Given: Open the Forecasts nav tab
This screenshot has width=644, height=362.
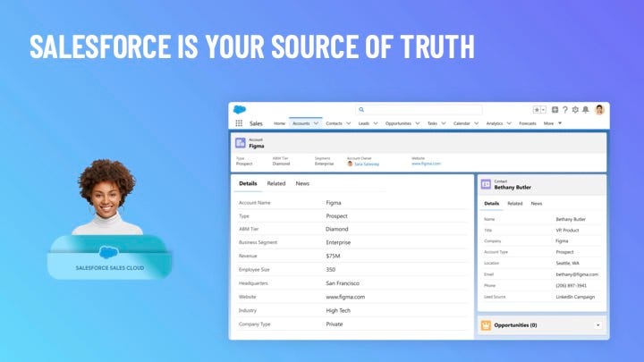Looking at the screenshot, I should 528,123.
